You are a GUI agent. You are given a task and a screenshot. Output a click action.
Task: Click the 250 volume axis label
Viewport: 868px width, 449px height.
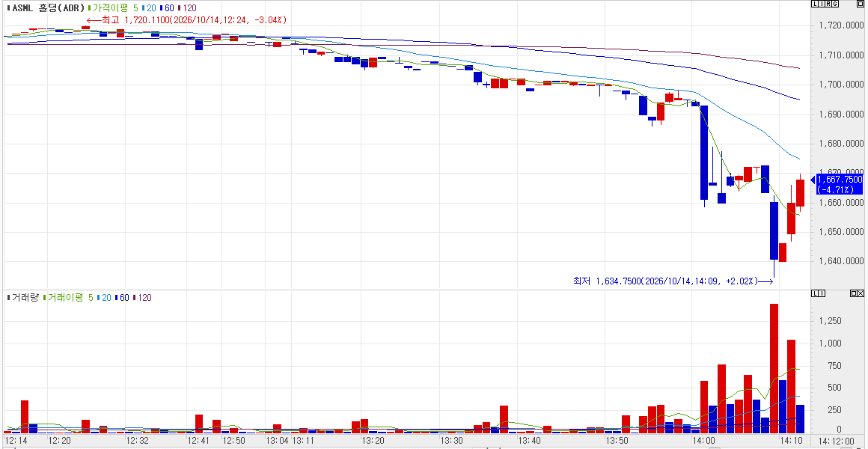click(x=835, y=409)
